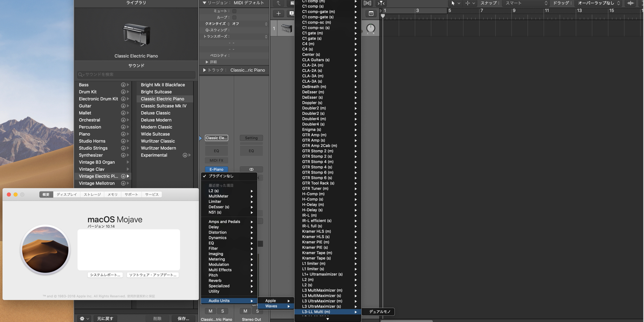Select Wurlitzer Classic patch in Library

point(158,141)
